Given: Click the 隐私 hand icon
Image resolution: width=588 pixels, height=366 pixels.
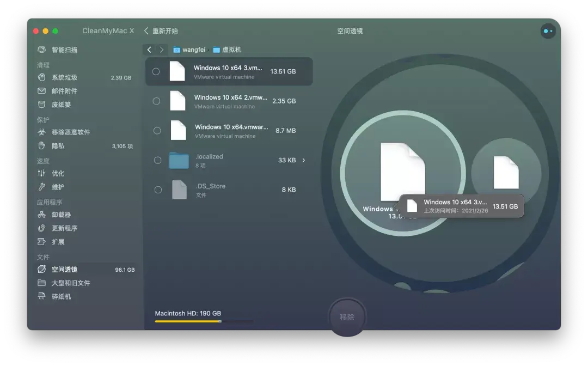Looking at the screenshot, I should pos(41,145).
